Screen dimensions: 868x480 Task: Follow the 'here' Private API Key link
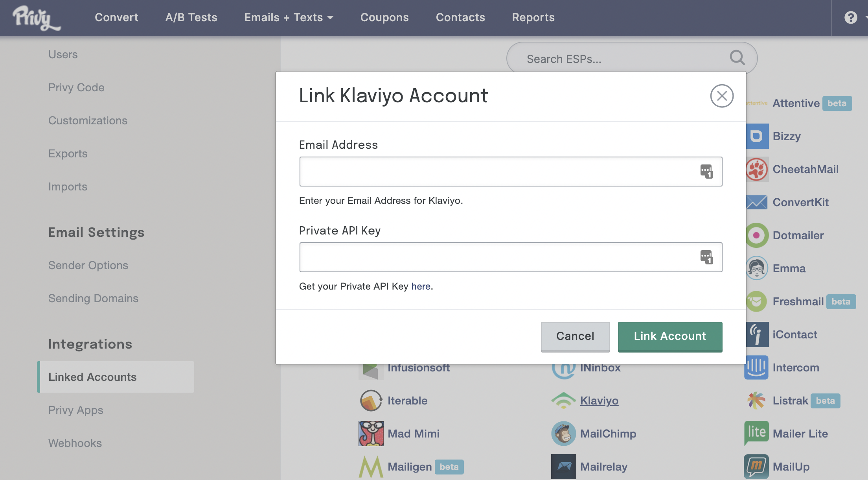click(x=421, y=286)
